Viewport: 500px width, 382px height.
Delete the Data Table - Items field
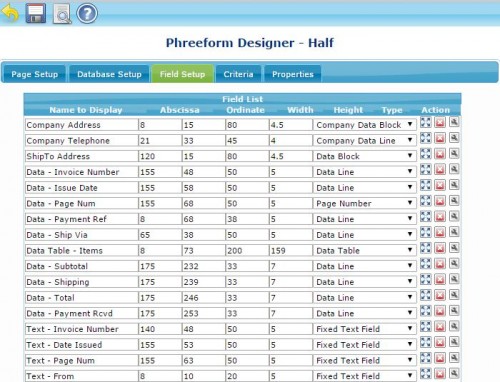pyautogui.click(x=440, y=248)
